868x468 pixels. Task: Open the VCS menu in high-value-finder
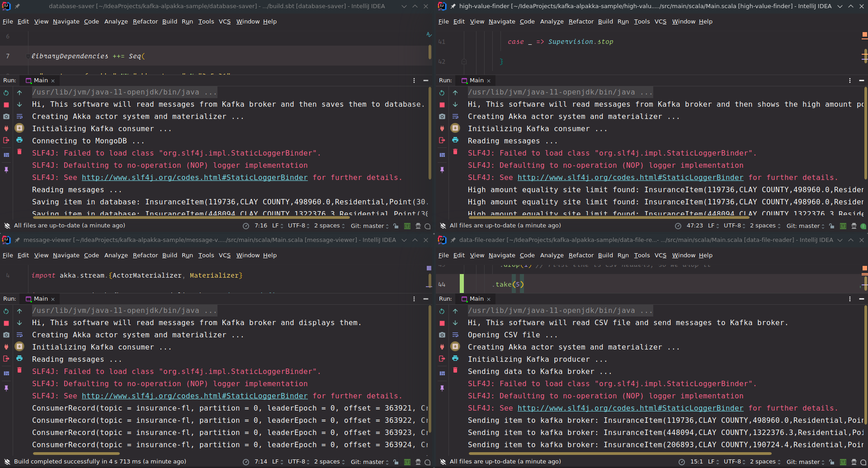(660, 21)
